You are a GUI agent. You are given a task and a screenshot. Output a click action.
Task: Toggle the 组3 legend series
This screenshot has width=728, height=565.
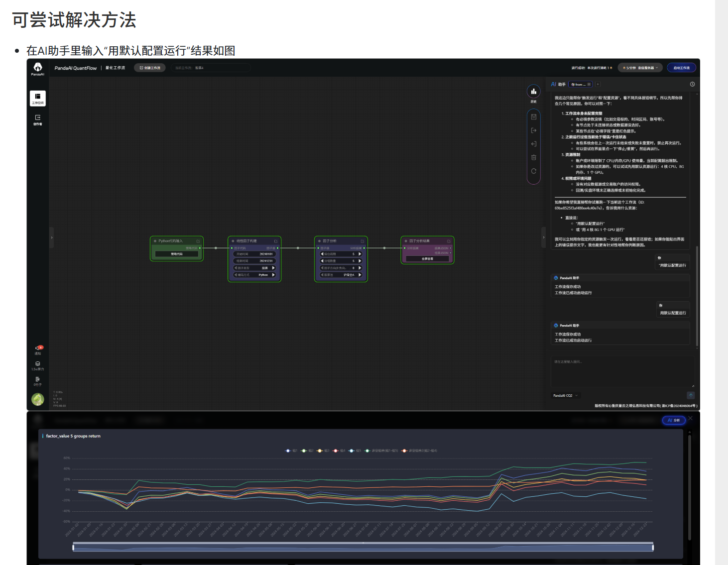click(323, 451)
